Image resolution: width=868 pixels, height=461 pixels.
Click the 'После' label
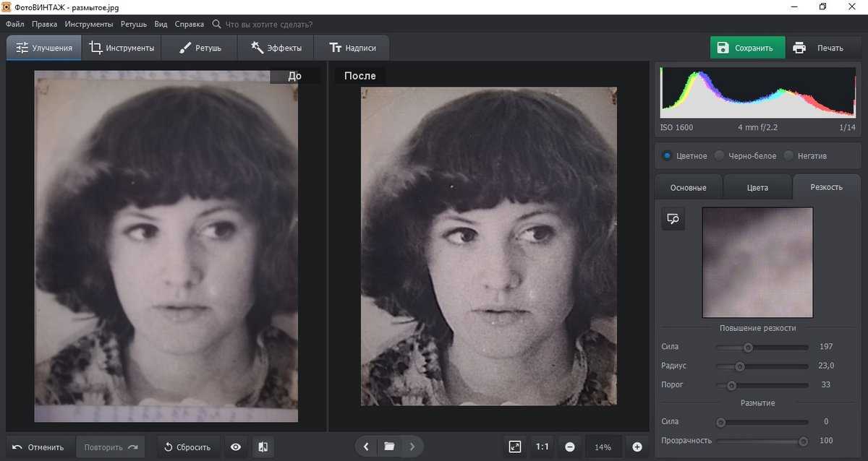pyautogui.click(x=359, y=75)
